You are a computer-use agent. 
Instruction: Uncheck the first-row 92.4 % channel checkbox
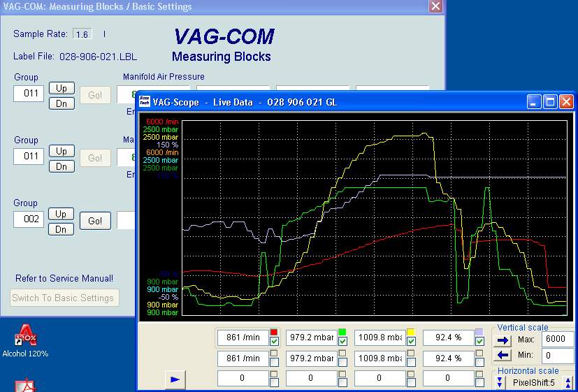point(479,342)
